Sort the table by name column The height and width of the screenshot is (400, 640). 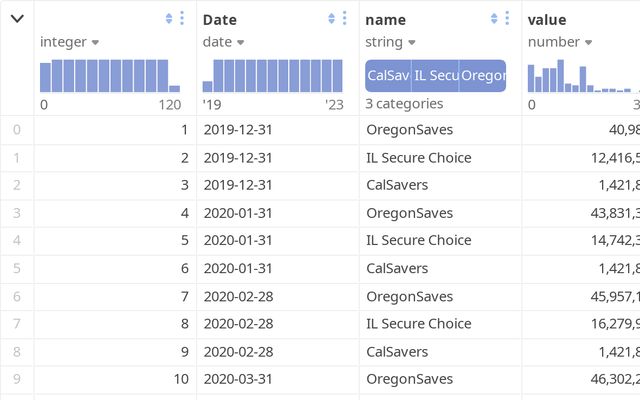pyautogui.click(x=495, y=19)
